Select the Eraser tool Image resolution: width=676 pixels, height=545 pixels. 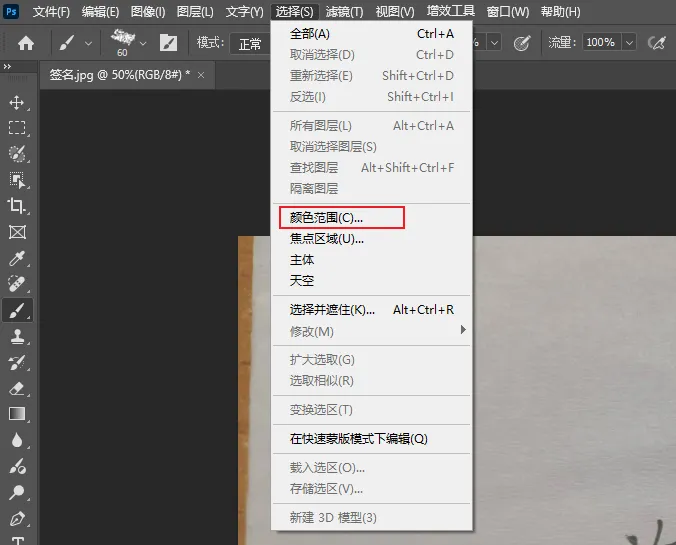[17, 388]
